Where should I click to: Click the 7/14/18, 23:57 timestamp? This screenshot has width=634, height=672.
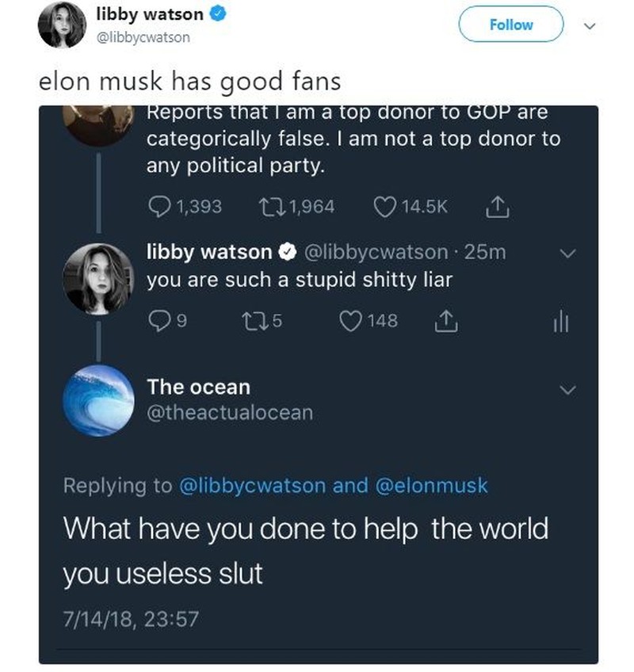coord(130,618)
